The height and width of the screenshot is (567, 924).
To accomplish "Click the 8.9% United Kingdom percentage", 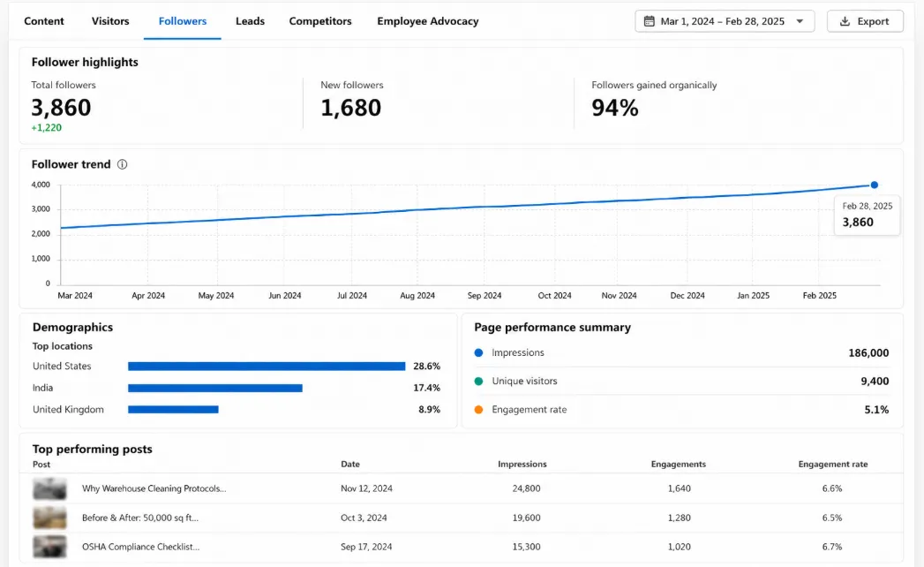I will click(x=429, y=410).
